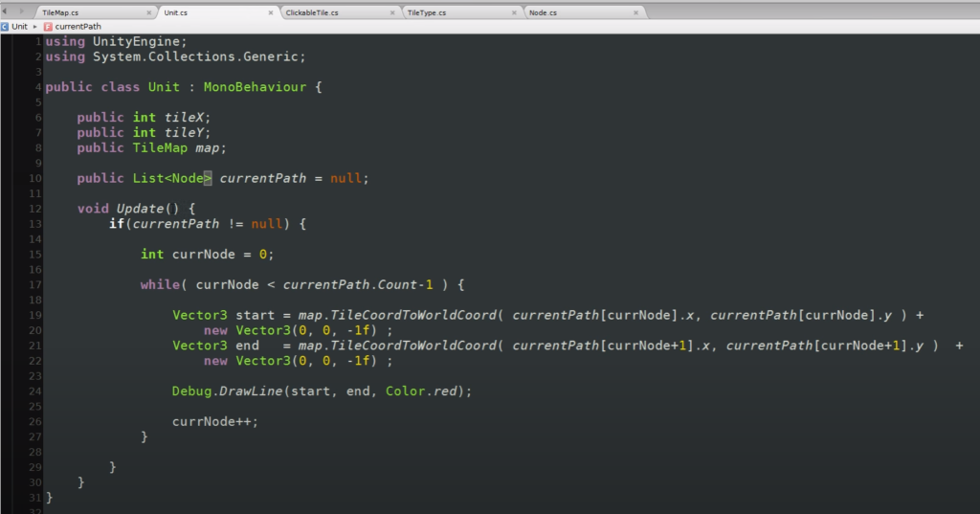Image resolution: width=980 pixels, height=514 pixels.
Task: Switch to the TileMap.cs tab
Action: coord(60,12)
